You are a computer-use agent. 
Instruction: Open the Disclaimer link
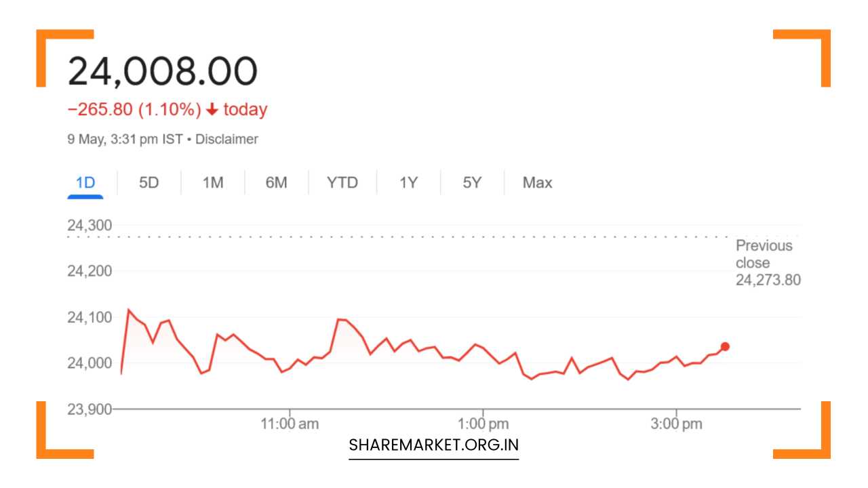click(x=226, y=139)
